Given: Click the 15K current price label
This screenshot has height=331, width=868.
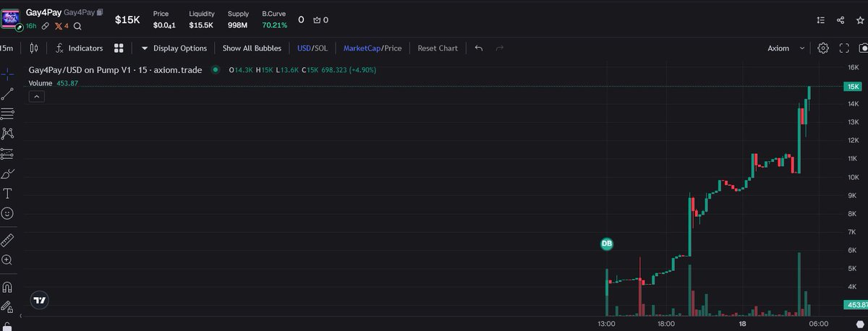Looking at the screenshot, I should tap(852, 87).
